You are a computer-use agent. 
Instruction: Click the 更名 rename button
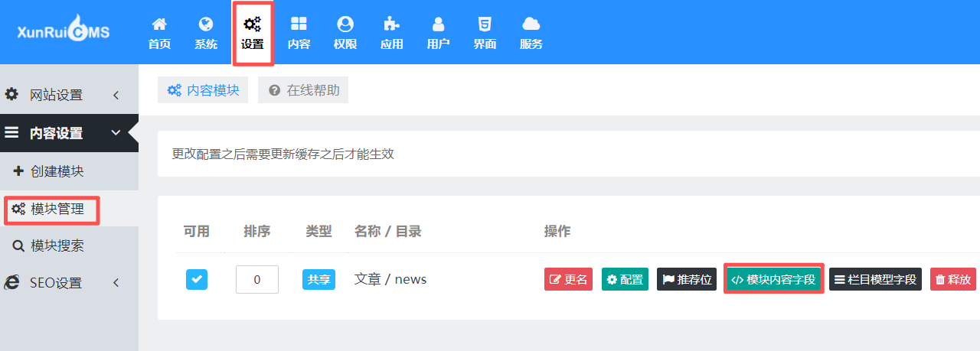point(568,279)
